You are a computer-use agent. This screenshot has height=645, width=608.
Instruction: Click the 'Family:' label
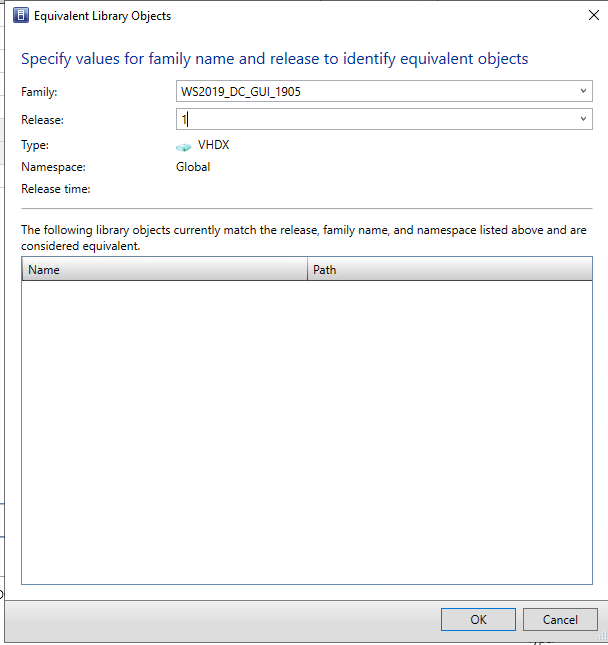tap(39, 92)
